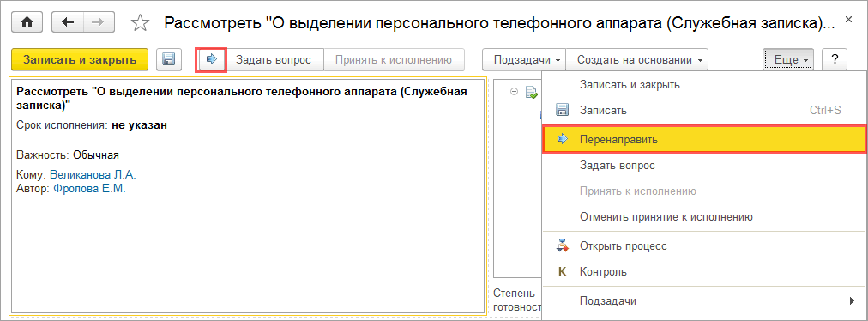Choose Открыть процесс in the menu

(x=704, y=245)
